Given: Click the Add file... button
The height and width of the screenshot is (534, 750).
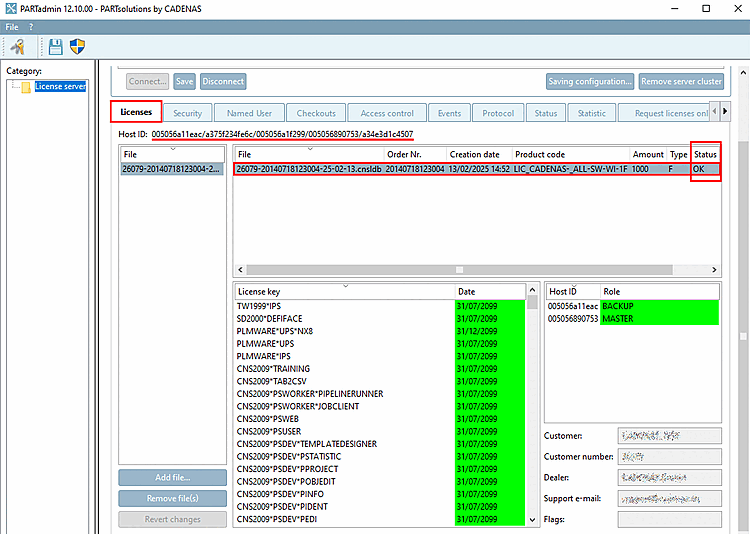Looking at the screenshot, I should tap(172, 477).
